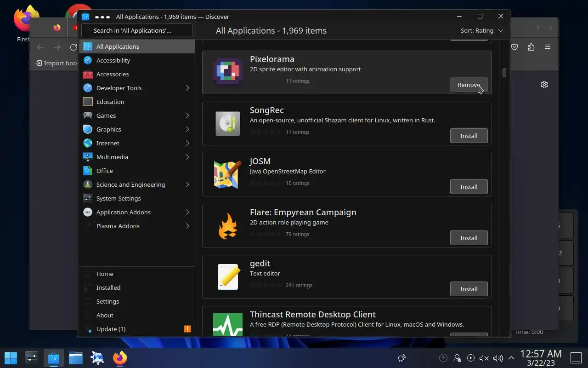The height and width of the screenshot is (368, 588).
Task: Open the Update (1) page
Action: [137, 329]
